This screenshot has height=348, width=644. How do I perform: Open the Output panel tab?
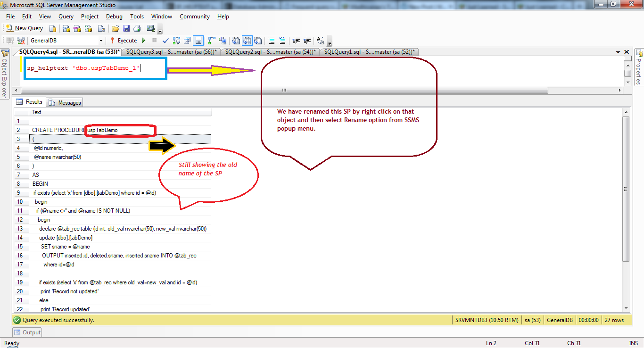point(27,332)
